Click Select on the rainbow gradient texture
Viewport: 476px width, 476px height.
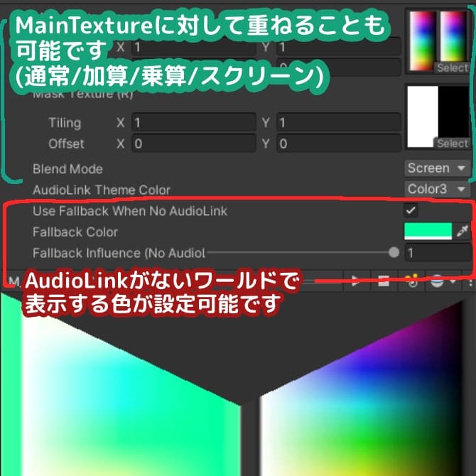click(452, 67)
